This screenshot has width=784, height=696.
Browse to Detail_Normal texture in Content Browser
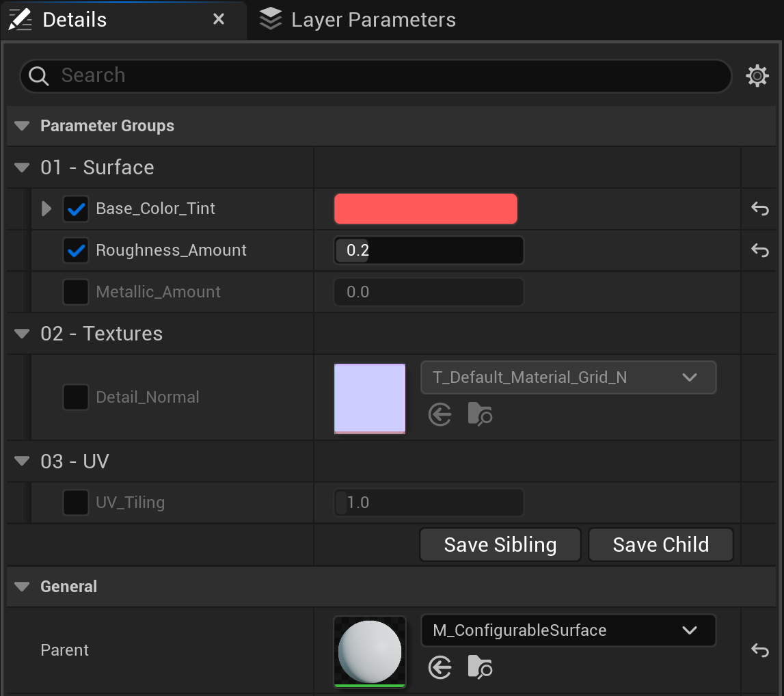click(x=480, y=414)
